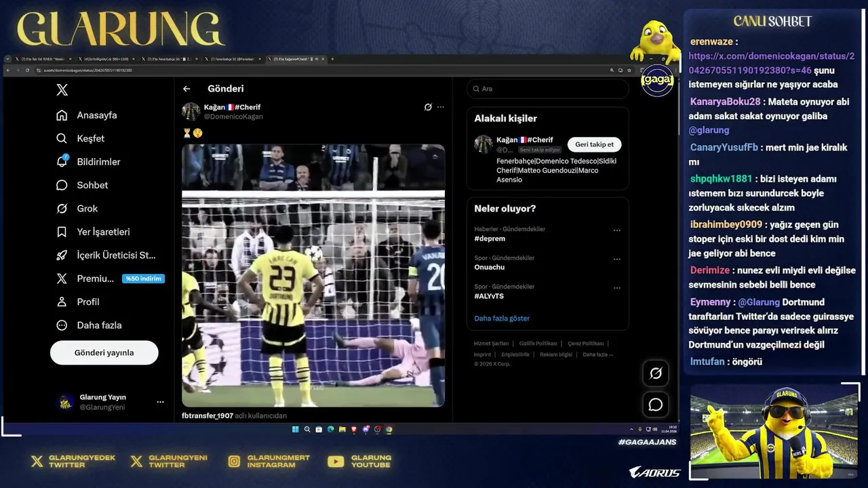Switch to the X'te Fenerbahçe SK tab
This screenshot has height=488, width=868.
point(170,59)
